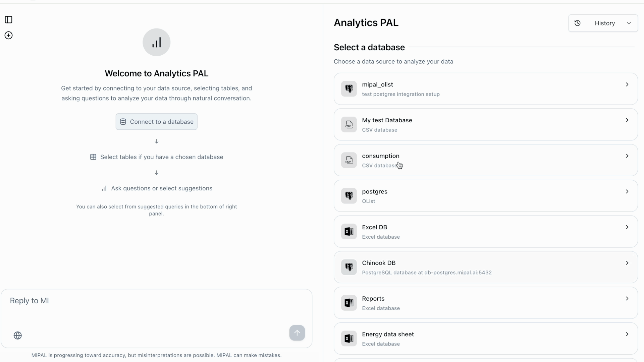Screen dimensions: 644x362
Task: Click the PostgreSQL icon beside mipal_olist
Action: click(x=348, y=88)
